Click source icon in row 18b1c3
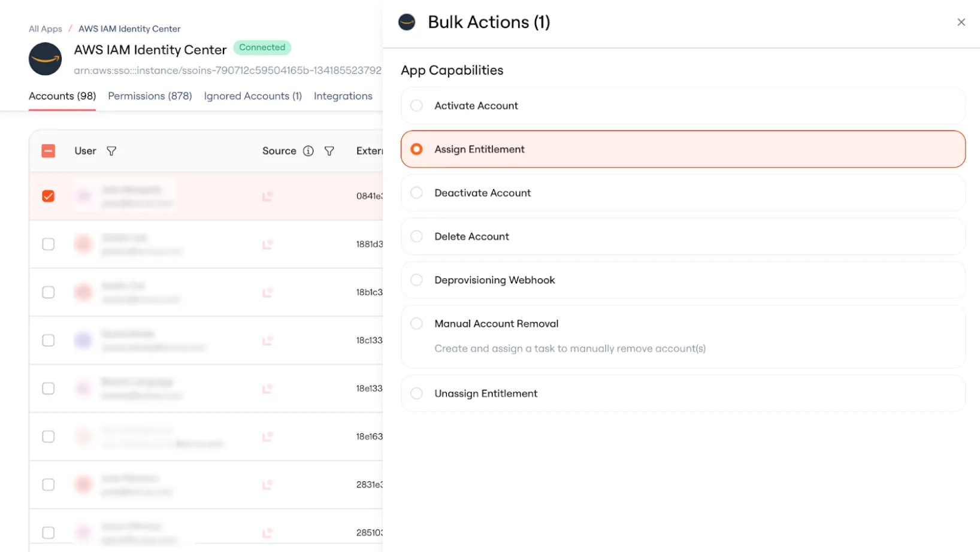The image size is (980, 552). pos(268,292)
